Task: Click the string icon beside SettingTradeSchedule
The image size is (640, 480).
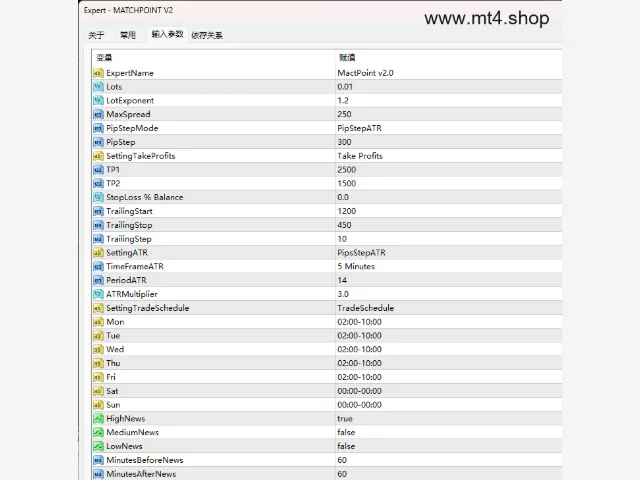Action: pyautogui.click(x=98, y=308)
